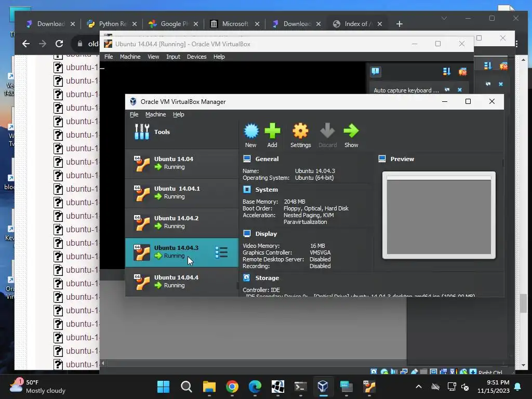Image resolution: width=532 pixels, height=399 pixels.
Task: Click the VirtualBox Manager cube taskbar icon
Action: pyautogui.click(x=323, y=387)
